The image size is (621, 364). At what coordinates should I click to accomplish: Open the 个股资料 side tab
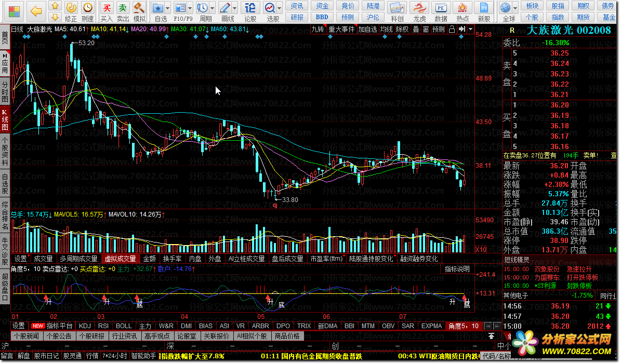click(5, 152)
